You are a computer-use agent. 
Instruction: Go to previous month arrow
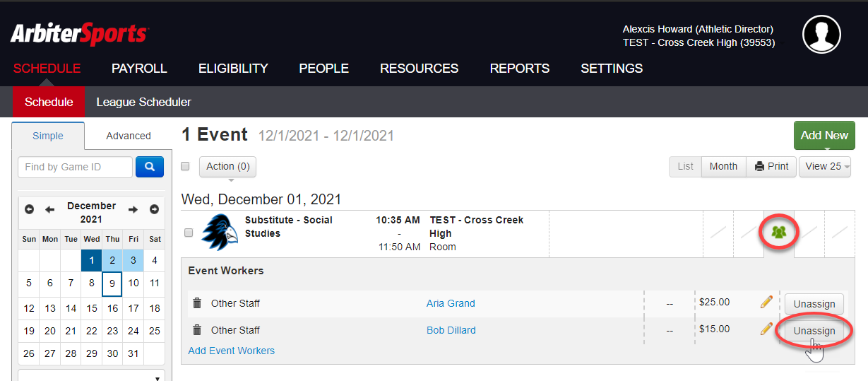[x=49, y=209]
